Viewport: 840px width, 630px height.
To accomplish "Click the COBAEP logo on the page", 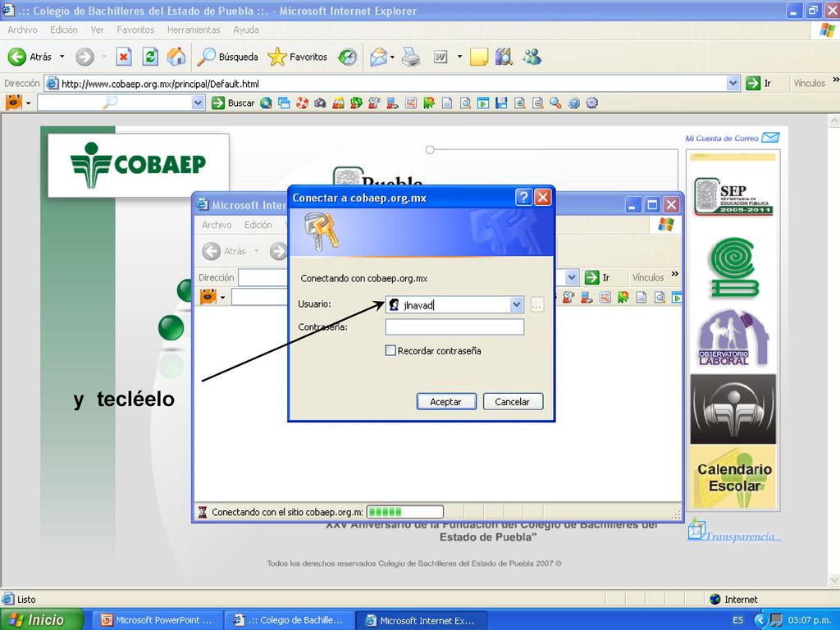I will coord(138,164).
